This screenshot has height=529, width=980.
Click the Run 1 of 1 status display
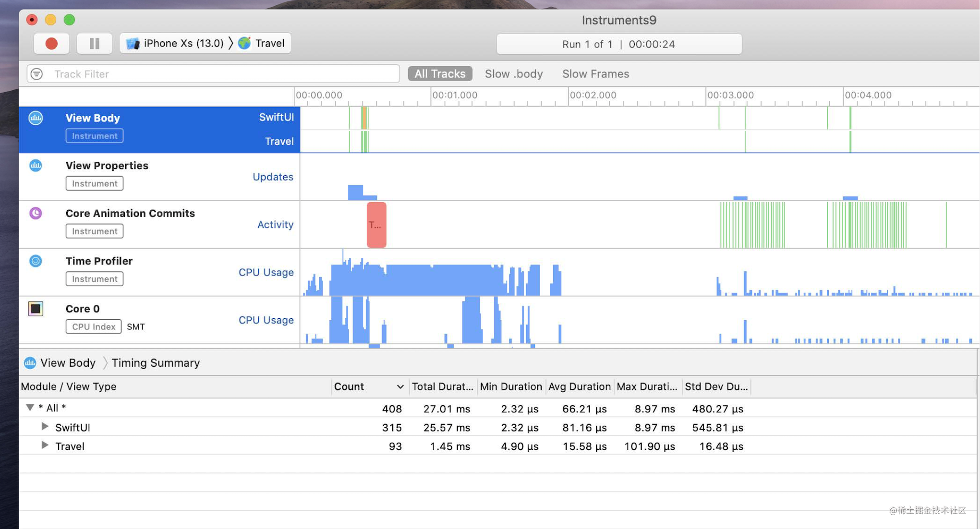(x=618, y=44)
